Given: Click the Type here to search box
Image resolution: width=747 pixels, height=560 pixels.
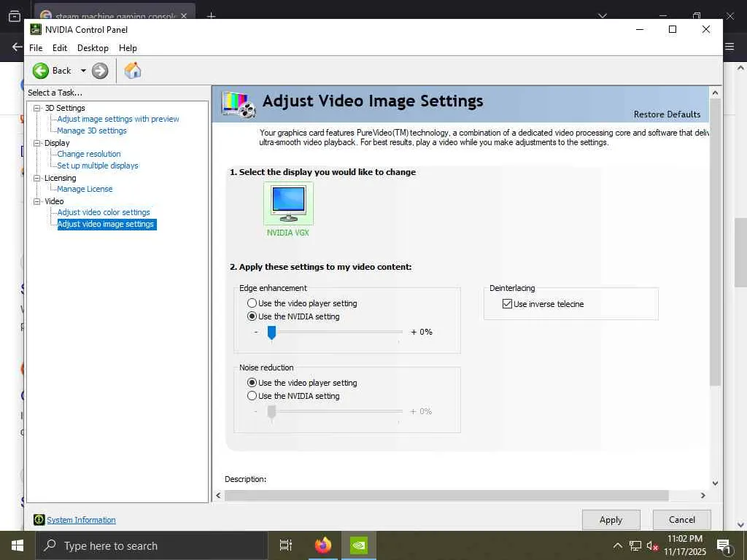Looking at the screenshot, I should coord(152,545).
